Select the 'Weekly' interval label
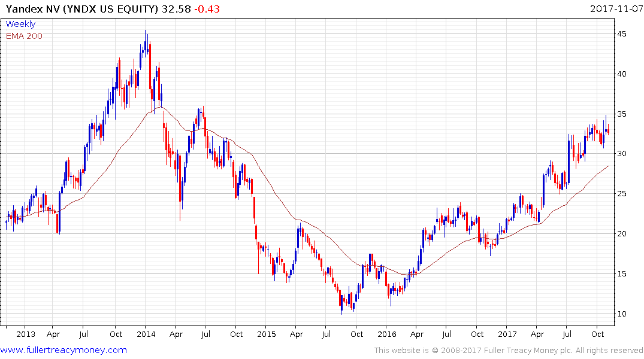The image size is (644, 359). 20,24
